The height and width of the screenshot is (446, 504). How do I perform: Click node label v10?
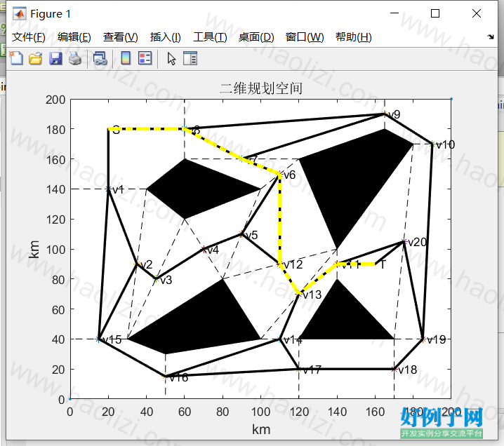click(445, 145)
